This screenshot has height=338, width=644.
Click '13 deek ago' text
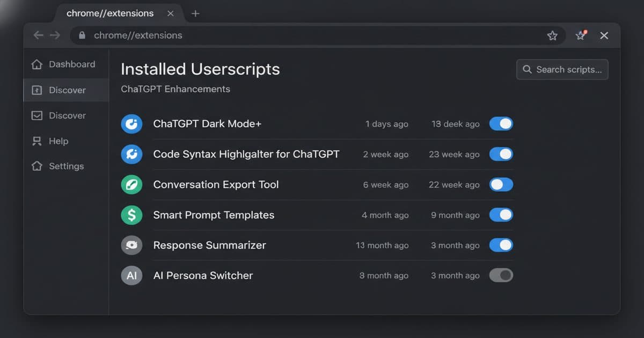455,124
